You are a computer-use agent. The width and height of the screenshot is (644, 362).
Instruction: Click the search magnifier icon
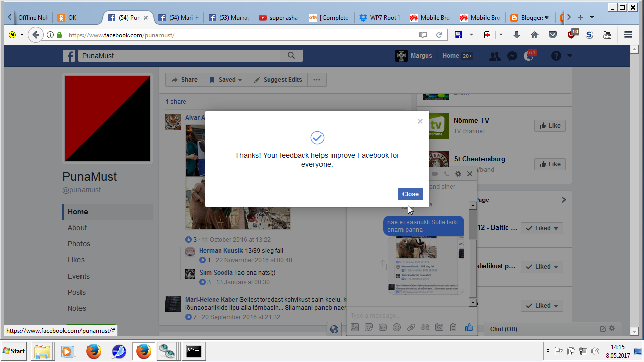(291, 56)
